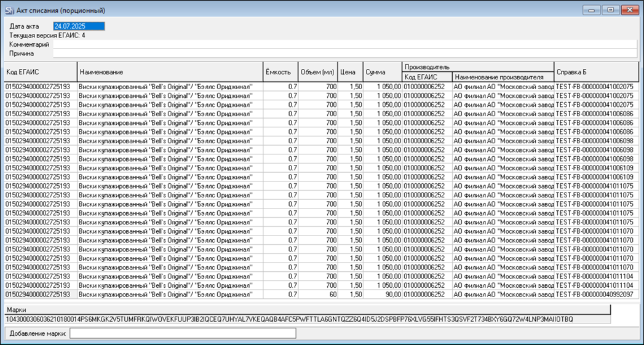Focus the Причина input field
Screen dimensions: 644x345
click(x=344, y=54)
